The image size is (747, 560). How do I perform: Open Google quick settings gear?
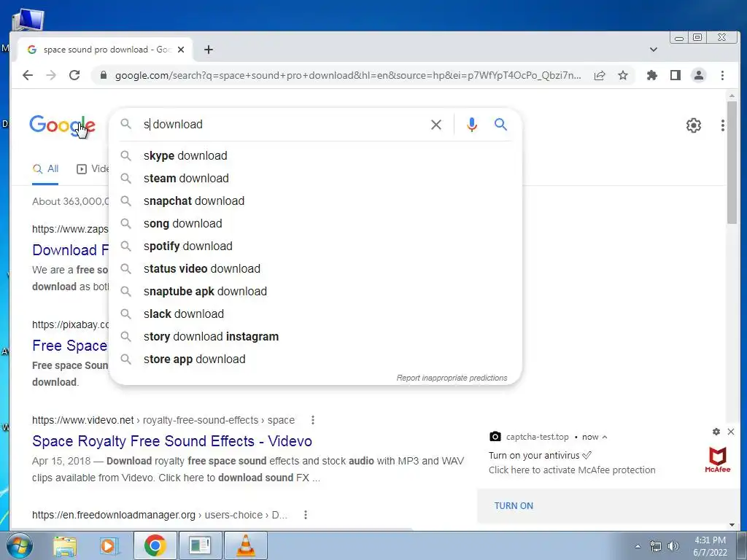(x=694, y=125)
